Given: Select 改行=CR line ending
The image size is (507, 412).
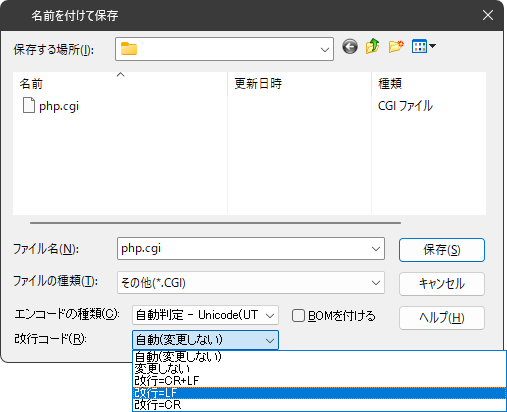Looking at the screenshot, I should click(319, 405).
